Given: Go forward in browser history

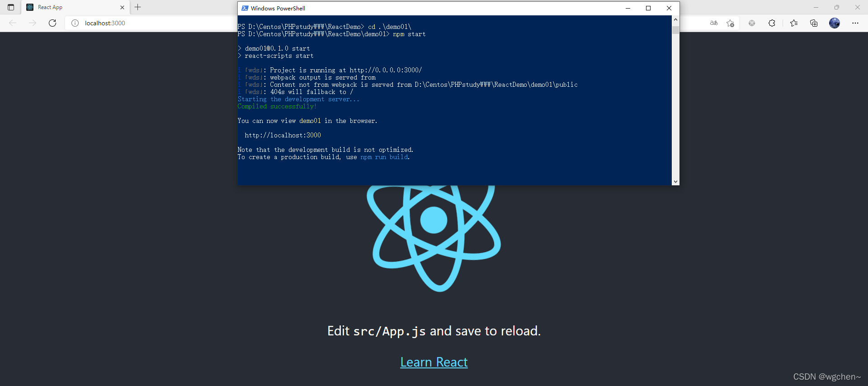Looking at the screenshot, I should [33, 23].
